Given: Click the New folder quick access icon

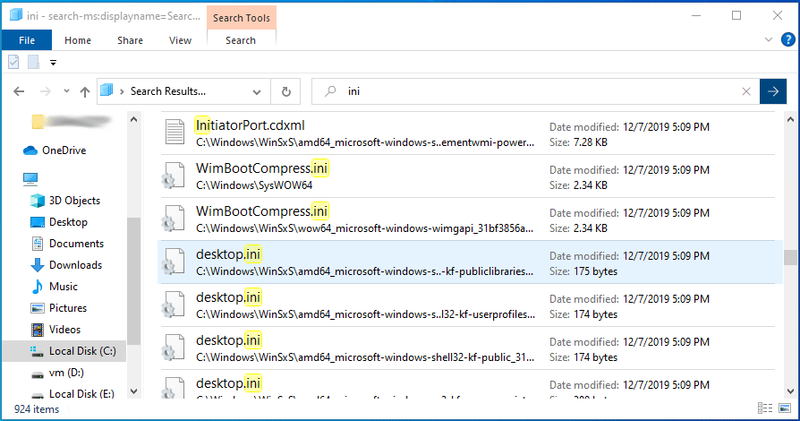Looking at the screenshot, I should point(34,62).
